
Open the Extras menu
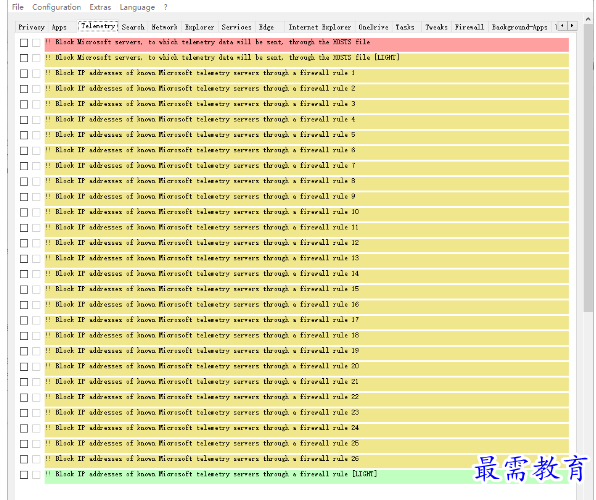click(x=100, y=7)
